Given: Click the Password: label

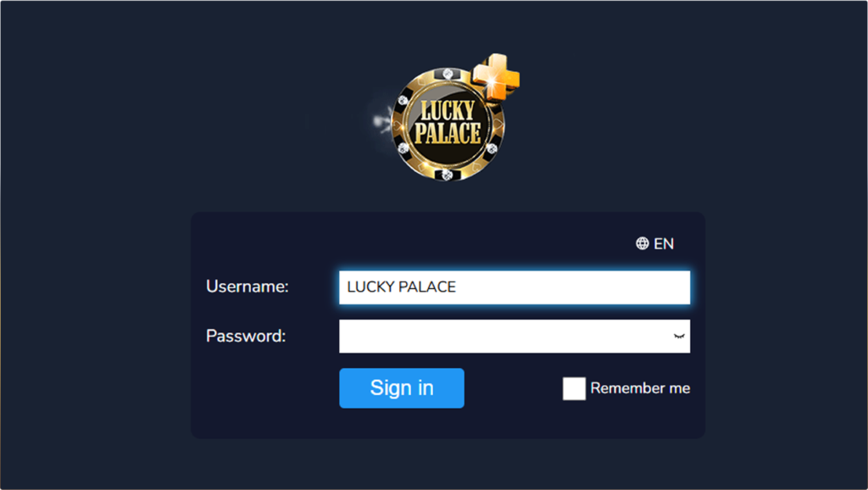Looking at the screenshot, I should point(246,337).
